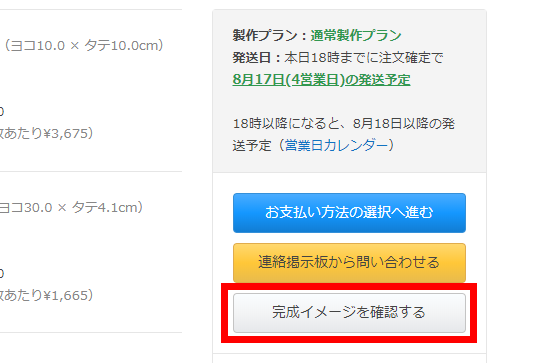
Task: Click the (4営業日) portion of green link
Action: pos(315,80)
